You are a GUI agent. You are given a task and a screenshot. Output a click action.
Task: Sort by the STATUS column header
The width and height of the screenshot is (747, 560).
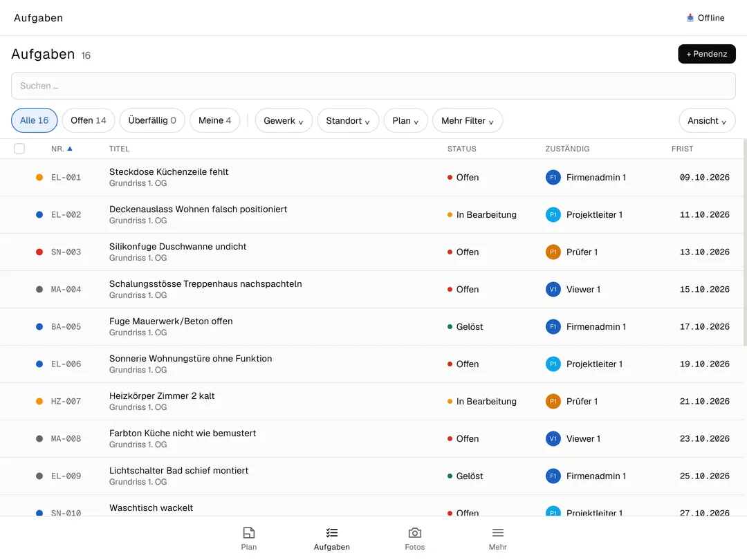(461, 149)
